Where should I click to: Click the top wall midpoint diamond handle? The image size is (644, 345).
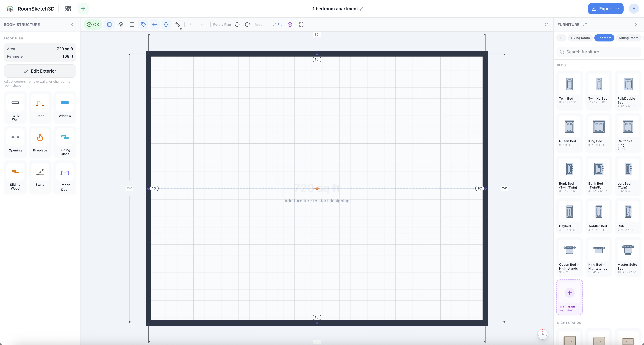coord(317,54)
